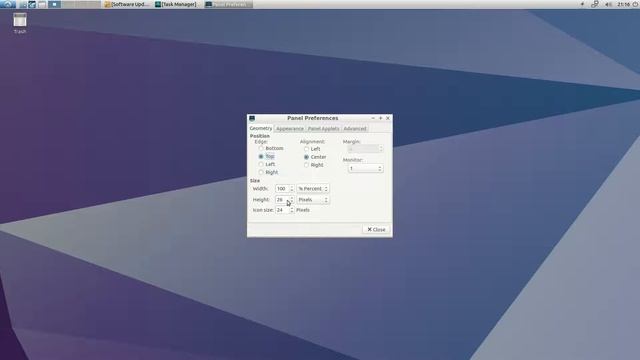Open the Monitor dropdown
640x360 pixels.
(x=365, y=169)
